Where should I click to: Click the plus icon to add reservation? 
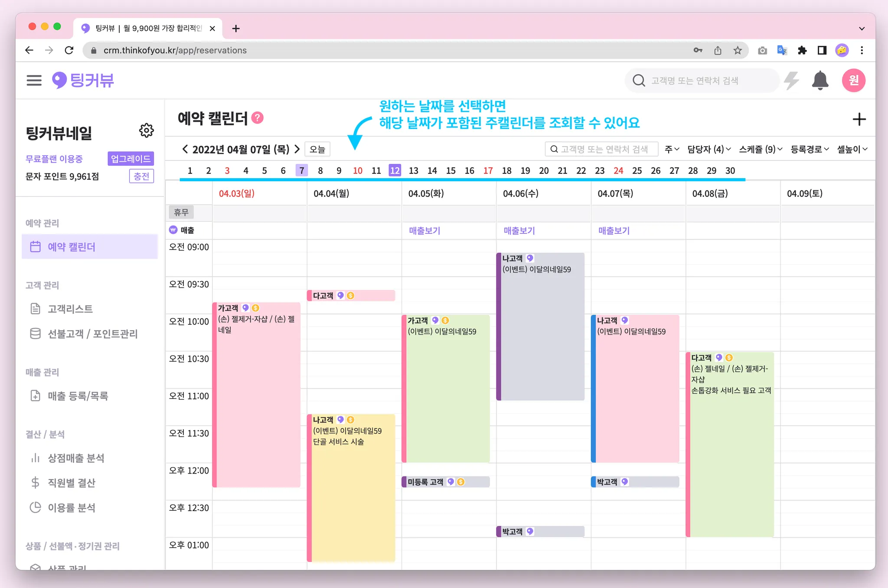pos(859,119)
